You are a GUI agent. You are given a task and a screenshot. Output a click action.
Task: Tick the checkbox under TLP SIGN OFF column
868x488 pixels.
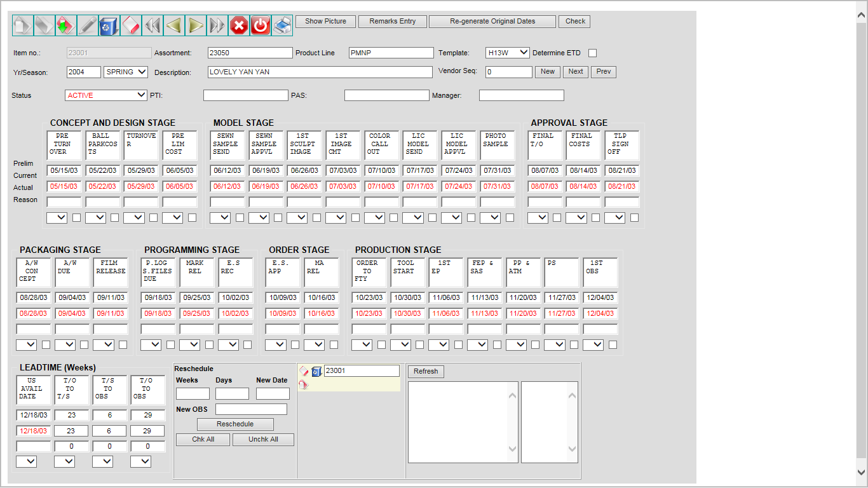pyautogui.click(x=634, y=217)
